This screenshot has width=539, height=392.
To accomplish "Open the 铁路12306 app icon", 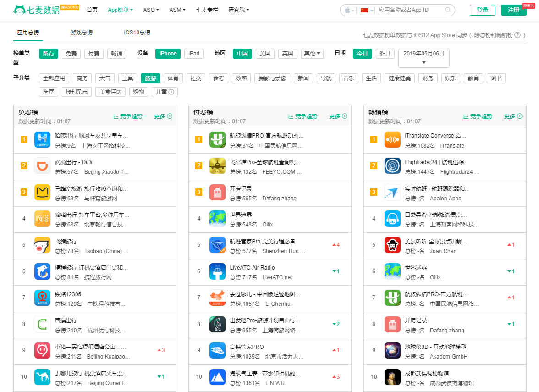I will pos(42,298).
